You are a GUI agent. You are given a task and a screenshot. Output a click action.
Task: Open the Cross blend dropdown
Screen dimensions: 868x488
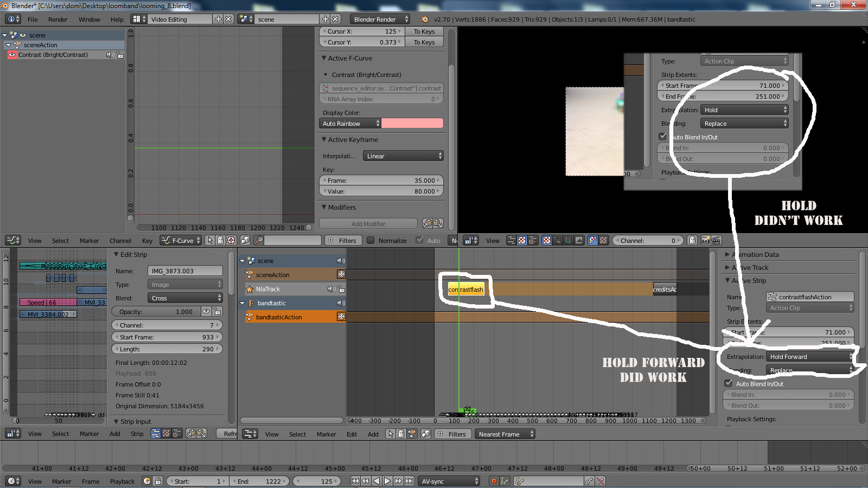click(185, 298)
